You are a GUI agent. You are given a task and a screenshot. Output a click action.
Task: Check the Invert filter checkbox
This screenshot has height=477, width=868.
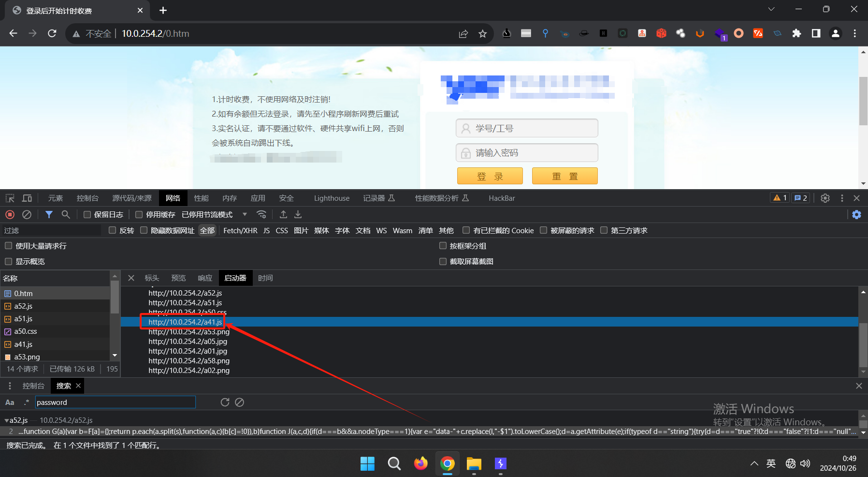pyautogui.click(x=113, y=230)
